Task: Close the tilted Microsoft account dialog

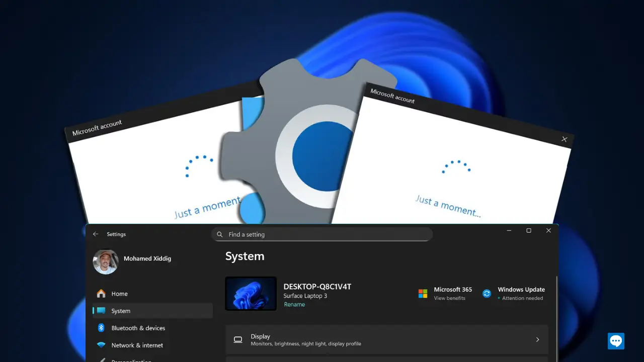Action: click(x=564, y=139)
